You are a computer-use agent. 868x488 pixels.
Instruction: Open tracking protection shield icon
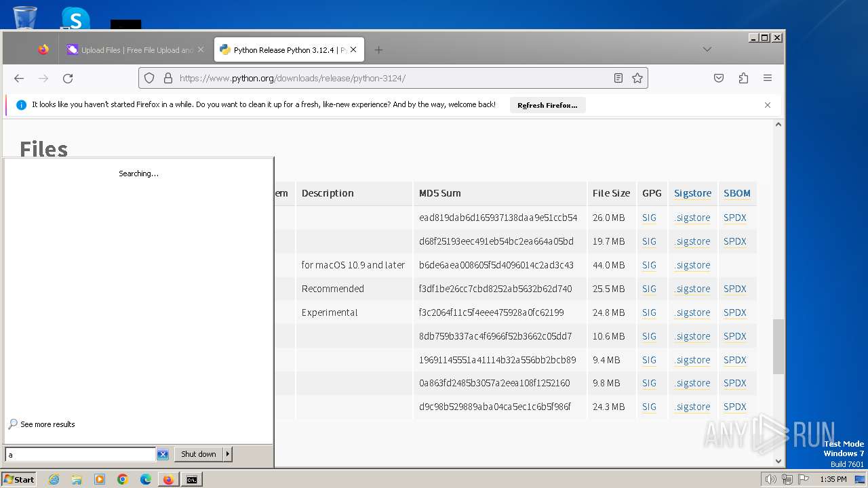click(150, 78)
